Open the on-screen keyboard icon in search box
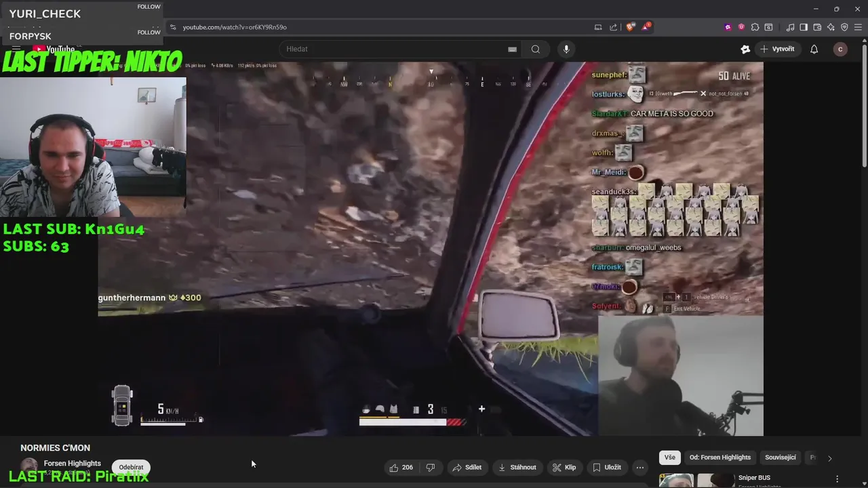 [512, 49]
